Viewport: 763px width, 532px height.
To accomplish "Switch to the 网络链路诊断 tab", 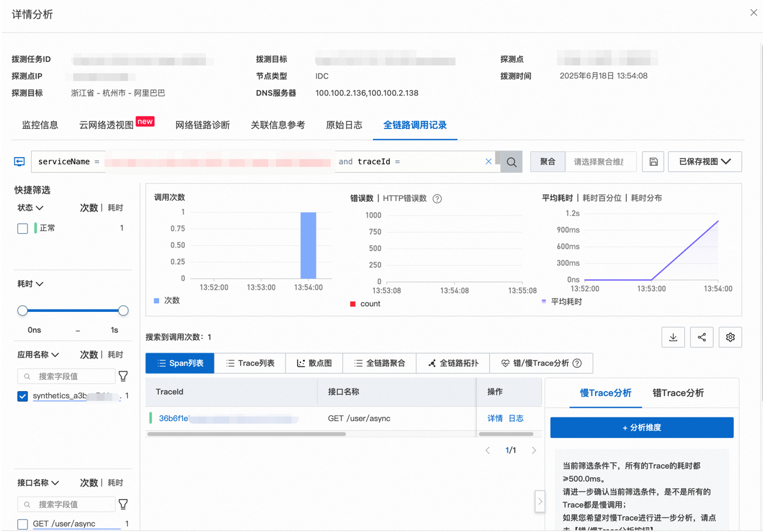I will pos(203,125).
